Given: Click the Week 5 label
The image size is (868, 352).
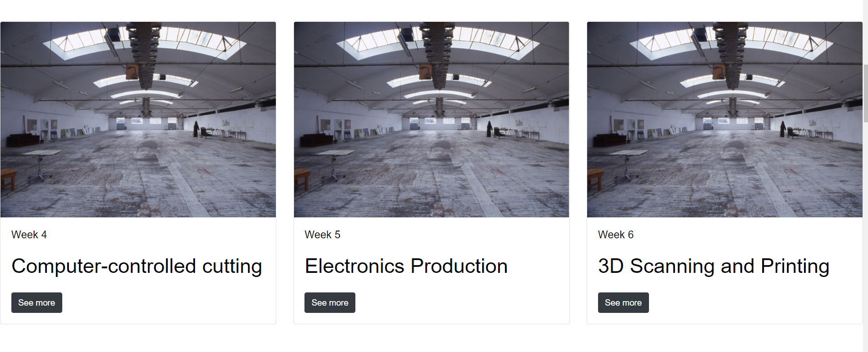Looking at the screenshot, I should (x=322, y=235).
